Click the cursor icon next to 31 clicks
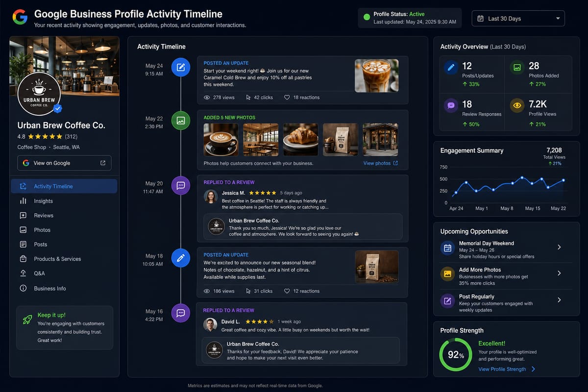The height and width of the screenshot is (392, 588). tap(248, 291)
